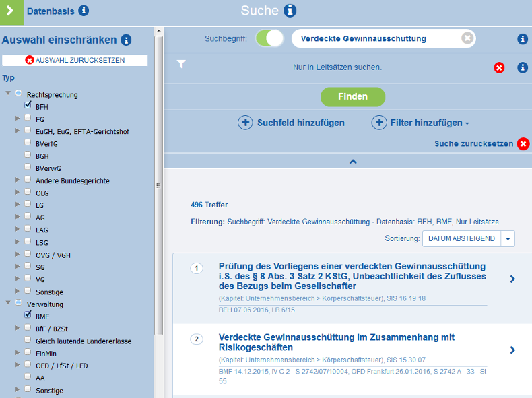Open the Datenbasis heading link
The width and height of the screenshot is (532, 398).
click(51, 11)
